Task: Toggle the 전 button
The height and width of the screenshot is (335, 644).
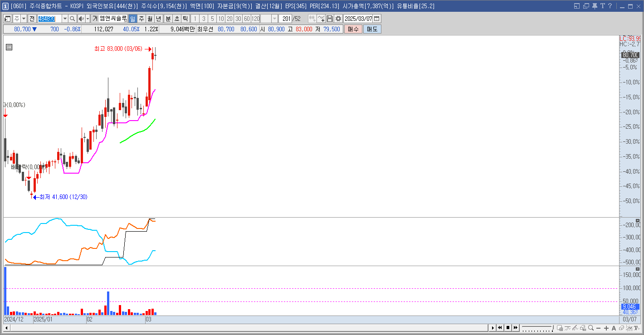Action: [32, 19]
